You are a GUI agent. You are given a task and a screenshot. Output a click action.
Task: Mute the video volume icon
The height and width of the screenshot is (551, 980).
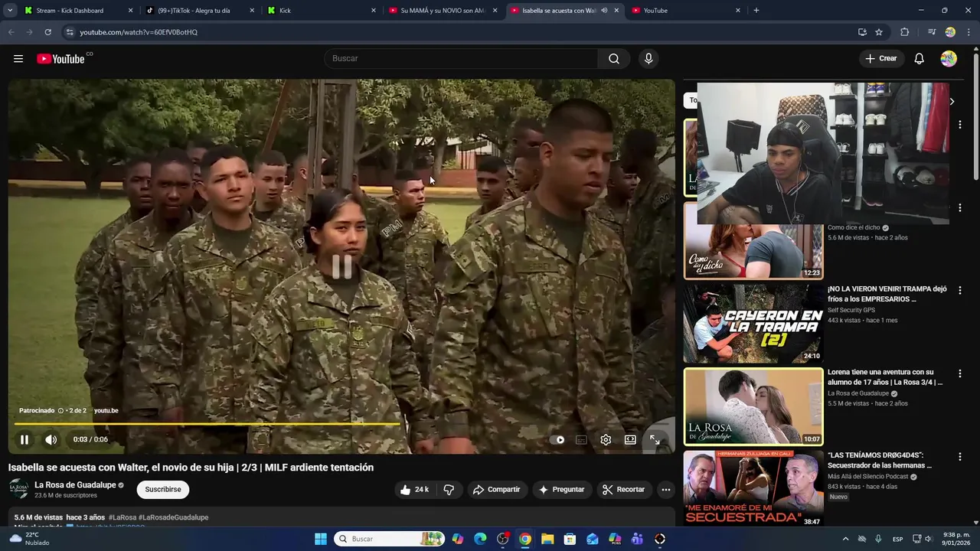point(51,439)
